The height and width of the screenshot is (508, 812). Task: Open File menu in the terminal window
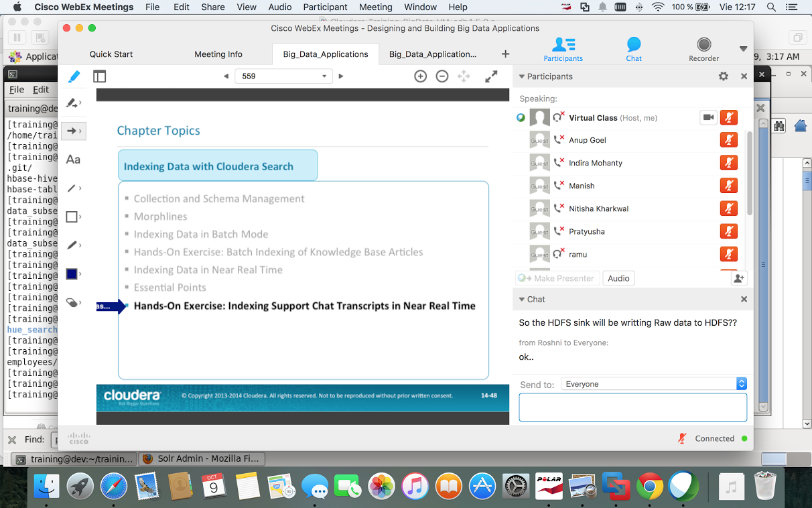(x=17, y=89)
